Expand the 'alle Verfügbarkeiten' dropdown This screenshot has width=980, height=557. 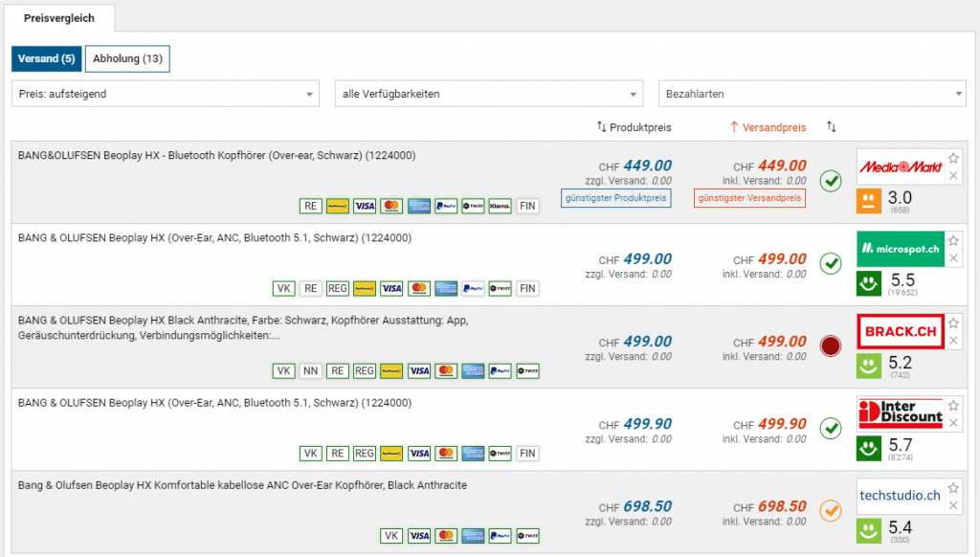488,94
